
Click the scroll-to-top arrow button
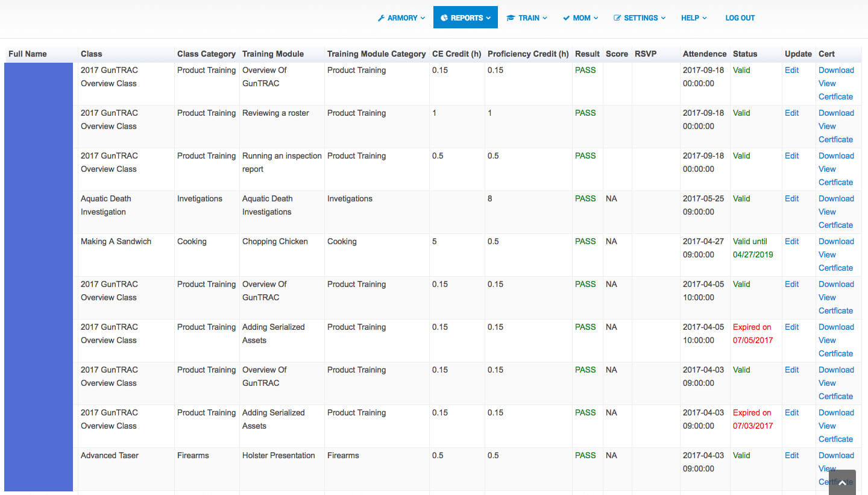coord(842,482)
